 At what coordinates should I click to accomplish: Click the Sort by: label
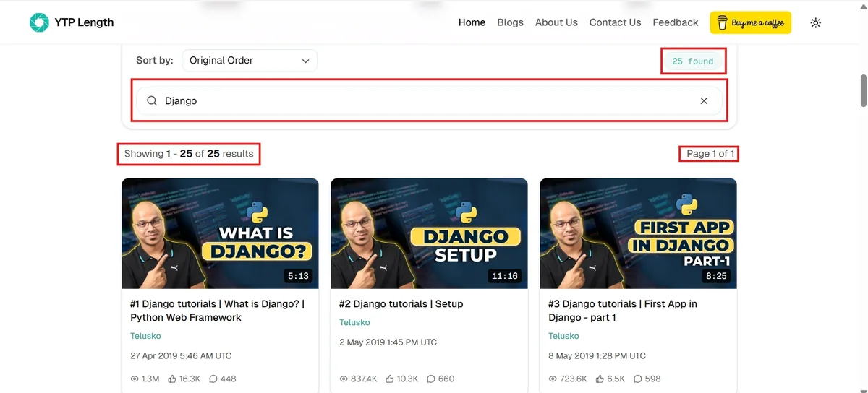155,61
